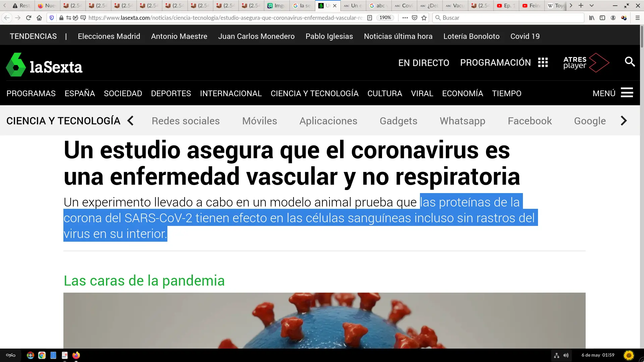The height and width of the screenshot is (362, 644).
Task: Bookmark this page with the star icon
Action: [424, 18]
